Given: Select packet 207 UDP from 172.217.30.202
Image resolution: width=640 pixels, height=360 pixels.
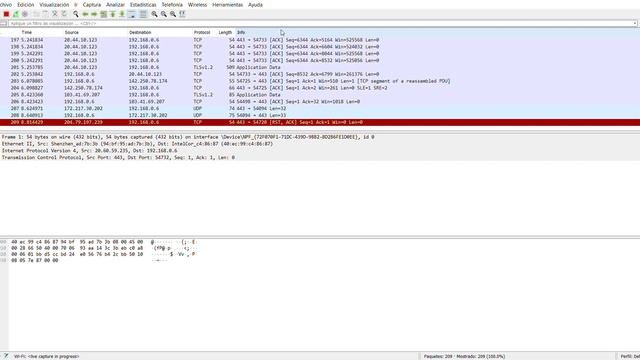Looking at the screenshot, I should coord(320,109).
